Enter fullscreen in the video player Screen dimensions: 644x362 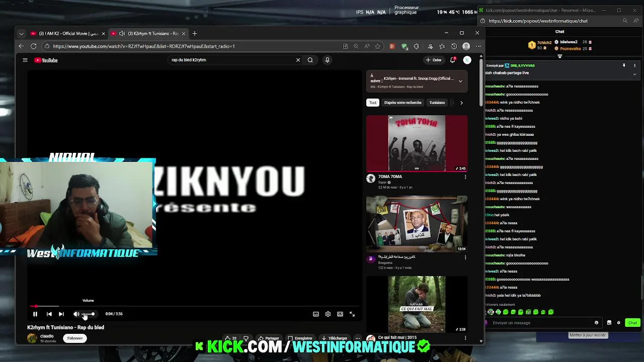click(352, 314)
